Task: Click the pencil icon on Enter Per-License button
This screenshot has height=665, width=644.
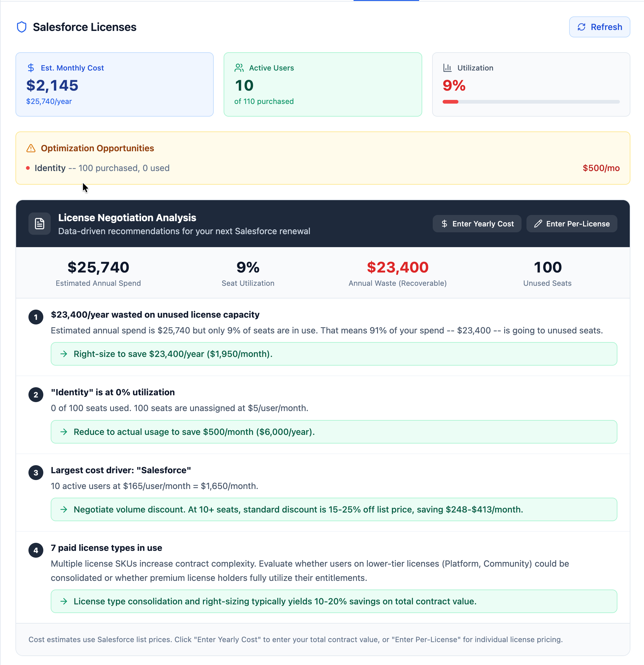Action: click(x=538, y=224)
